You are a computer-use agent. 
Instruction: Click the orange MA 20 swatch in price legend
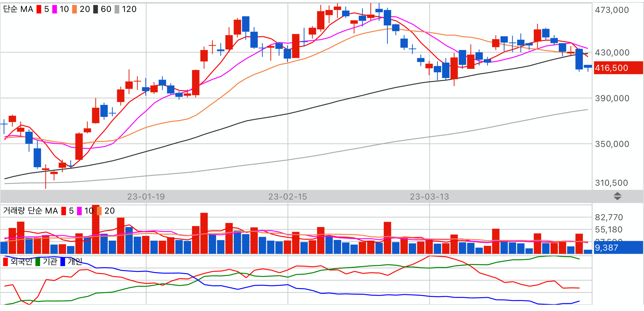(x=75, y=9)
